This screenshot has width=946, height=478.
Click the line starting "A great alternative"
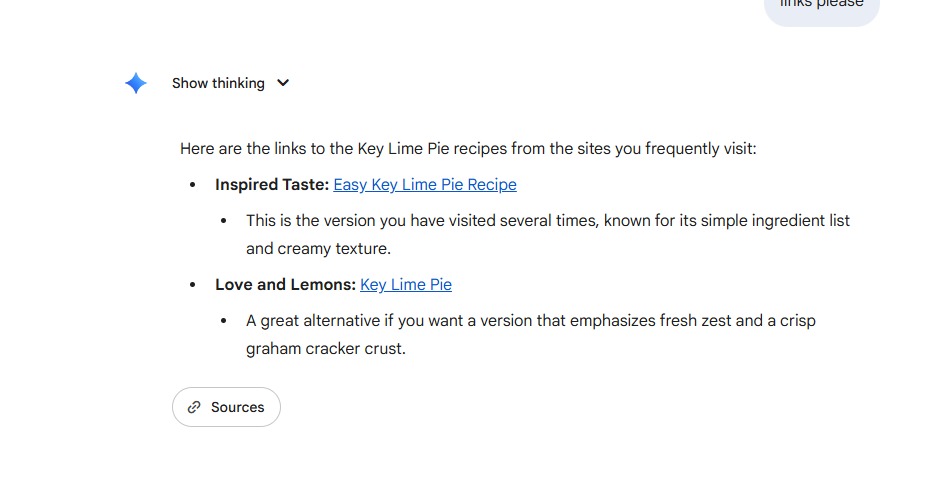(x=530, y=321)
